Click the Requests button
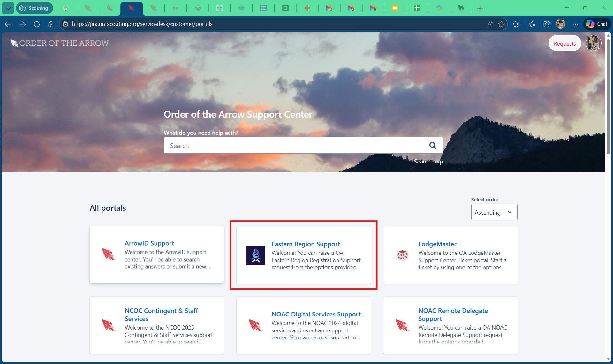 coord(564,43)
